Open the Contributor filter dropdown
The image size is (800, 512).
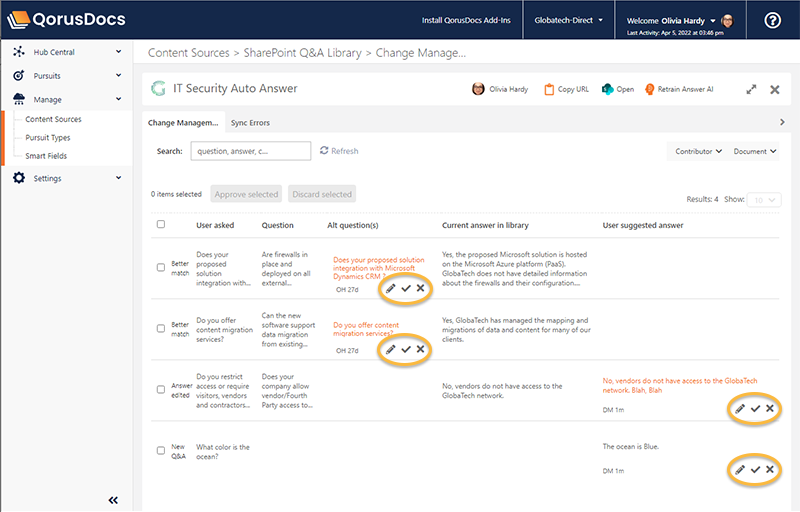pos(698,151)
